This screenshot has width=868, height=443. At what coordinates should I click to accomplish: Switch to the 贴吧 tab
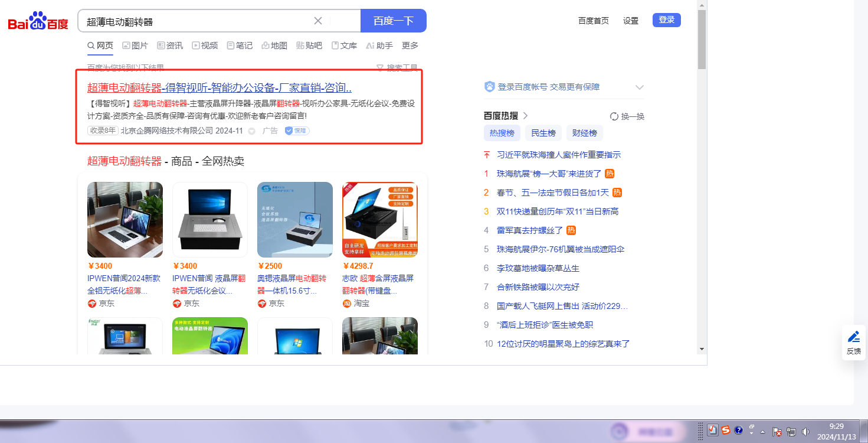(309, 45)
